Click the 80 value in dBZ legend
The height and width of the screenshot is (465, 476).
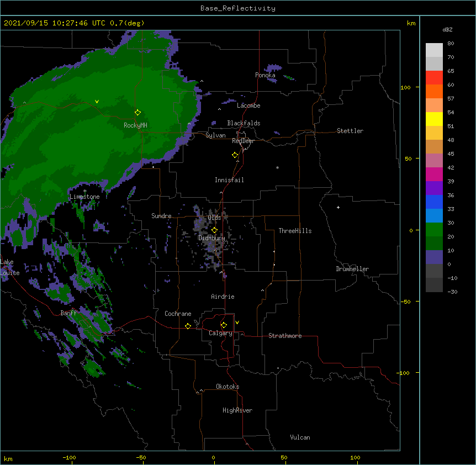click(x=451, y=44)
